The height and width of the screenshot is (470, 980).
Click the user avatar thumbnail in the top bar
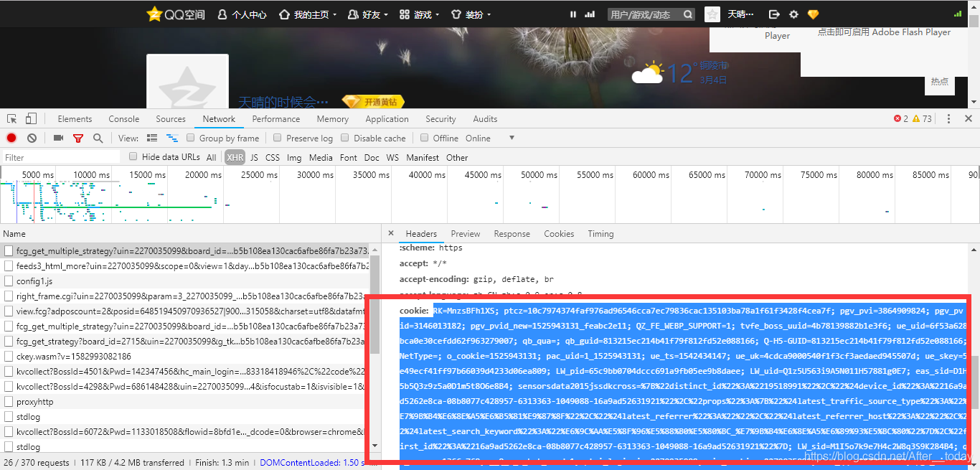pos(712,14)
